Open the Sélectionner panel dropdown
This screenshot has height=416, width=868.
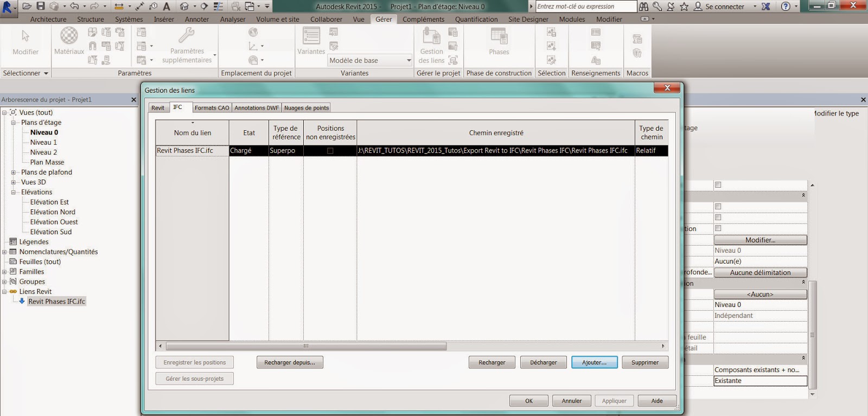coord(25,73)
